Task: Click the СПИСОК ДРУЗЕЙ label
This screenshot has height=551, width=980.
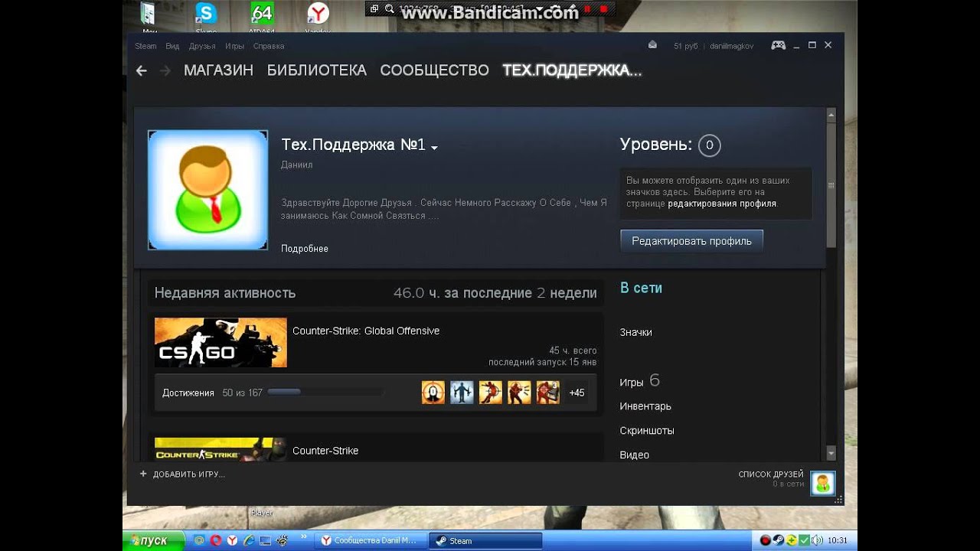Action: point(771,474)
